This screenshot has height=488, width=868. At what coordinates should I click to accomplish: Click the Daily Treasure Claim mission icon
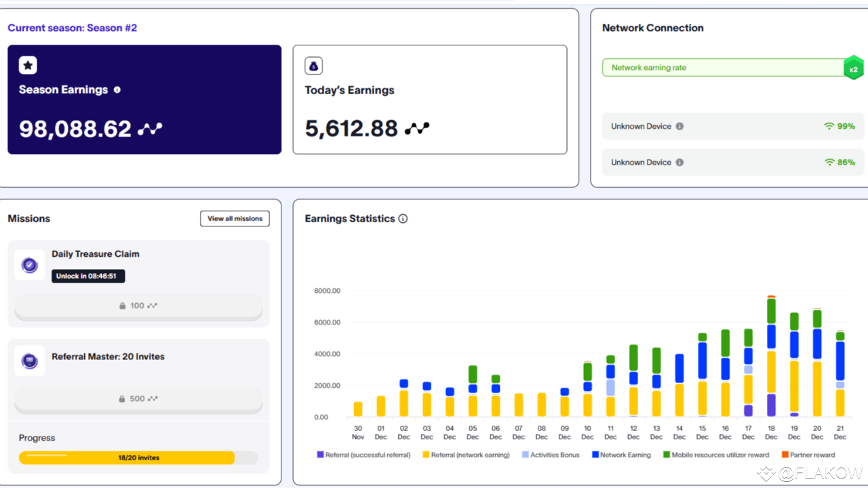tap(30, 265)
